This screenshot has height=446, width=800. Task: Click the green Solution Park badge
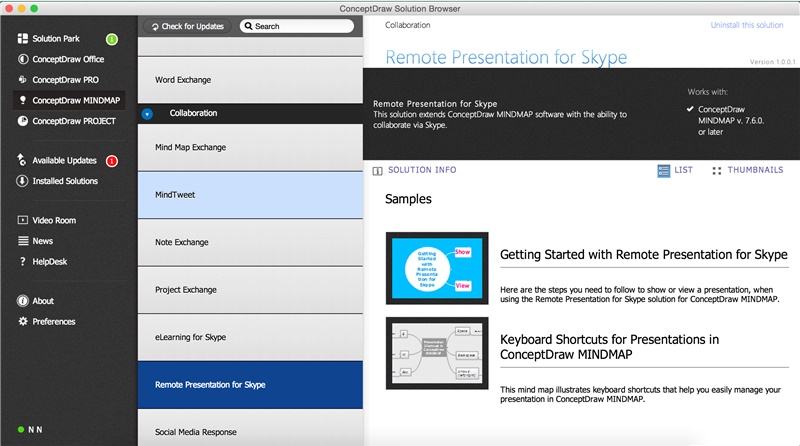[112, 39]
